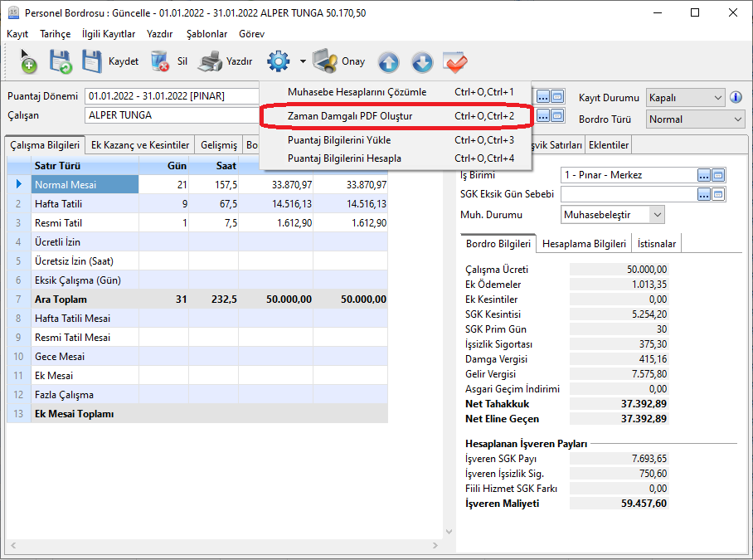This screenshot has height=560, width=753.
Task: Approve record with the Onay stamp icon
Action: [338, 61]
